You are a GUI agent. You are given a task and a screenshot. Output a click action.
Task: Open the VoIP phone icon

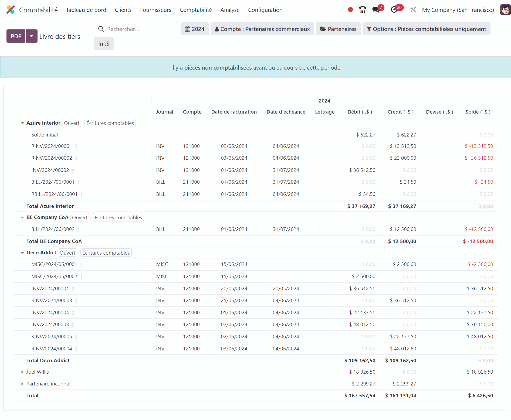pyautogui.click(x=363, y=10)
